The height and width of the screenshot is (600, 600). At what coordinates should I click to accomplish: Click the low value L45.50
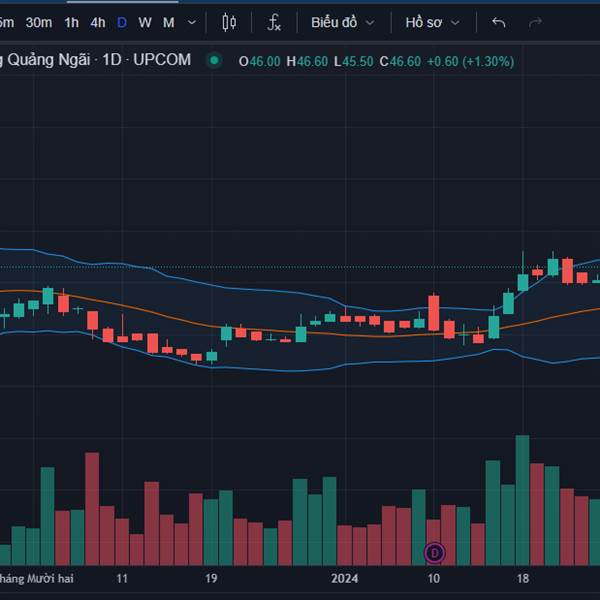coord(354,61)
